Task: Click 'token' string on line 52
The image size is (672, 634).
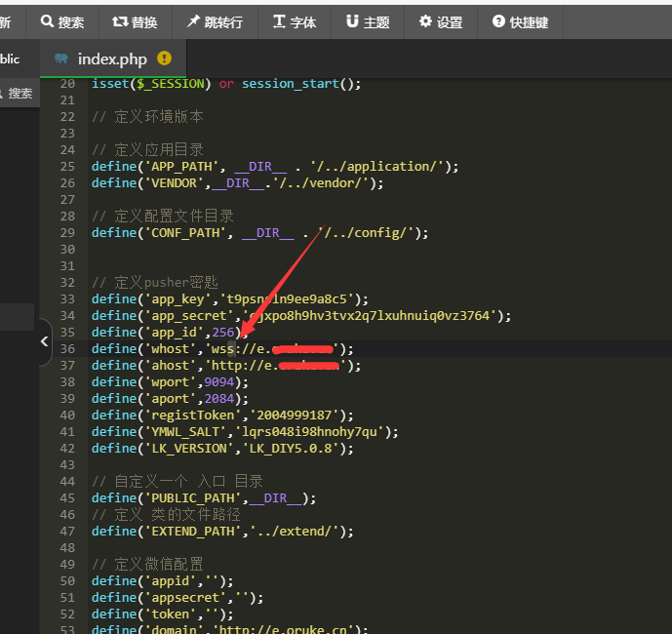Action: pos(170,614)
